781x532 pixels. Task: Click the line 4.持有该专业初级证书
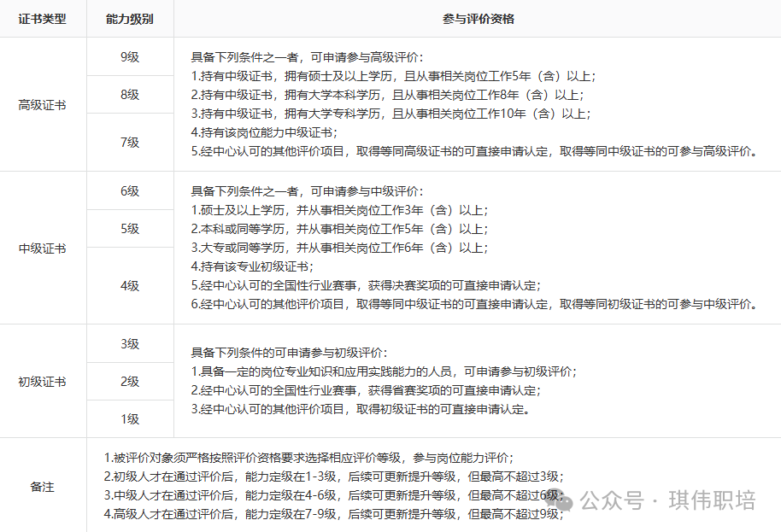[x=252, y=266]
